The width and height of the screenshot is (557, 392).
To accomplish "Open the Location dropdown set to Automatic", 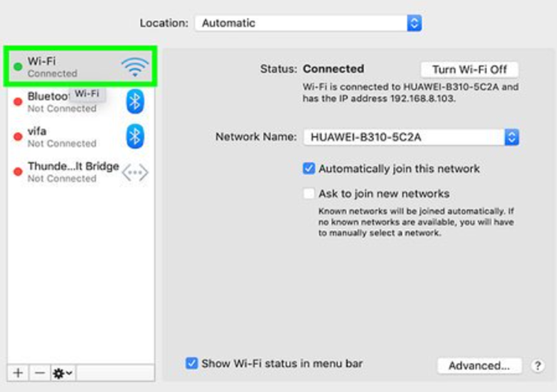I will (x=308, y=23).
